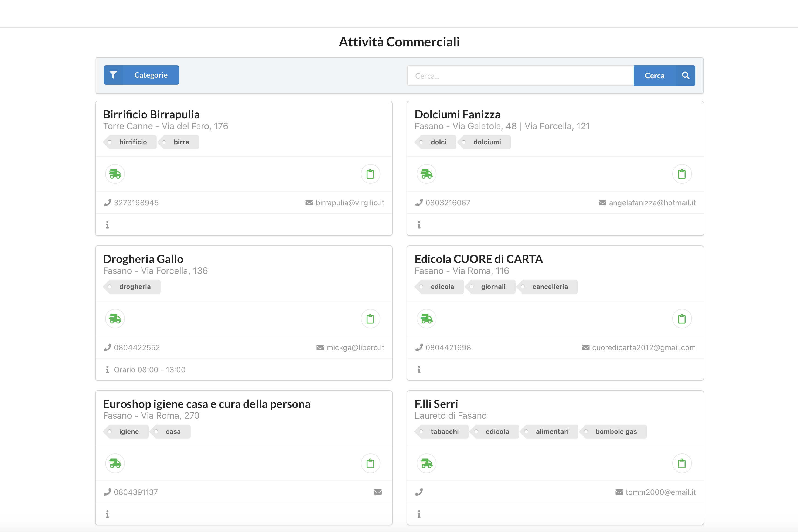The width and height of the screenshot is (798, 532).
Task: Select the tabacchi tag
Action: pos(442,432)
